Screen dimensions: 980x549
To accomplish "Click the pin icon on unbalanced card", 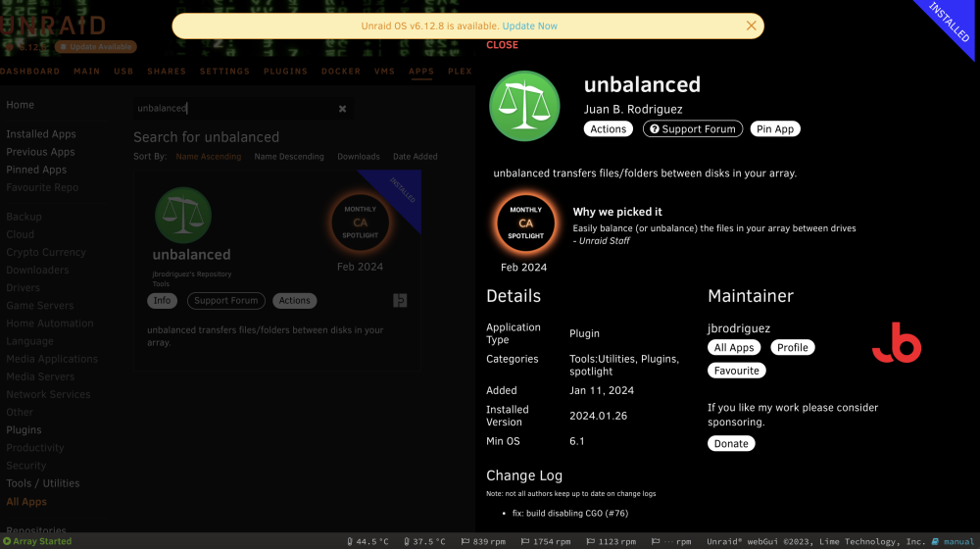I will 400,301.
